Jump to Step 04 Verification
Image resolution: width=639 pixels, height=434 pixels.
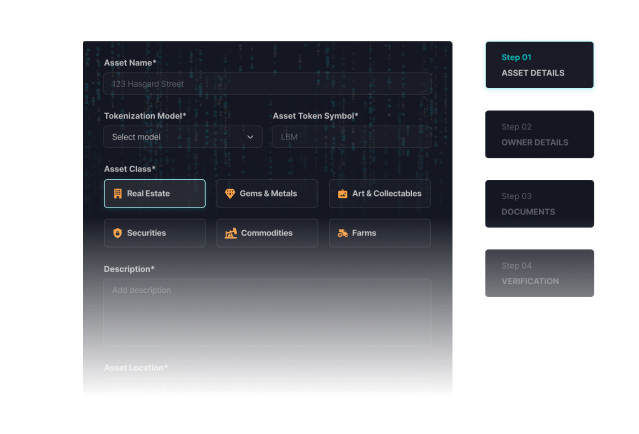(x=539, y=273)
